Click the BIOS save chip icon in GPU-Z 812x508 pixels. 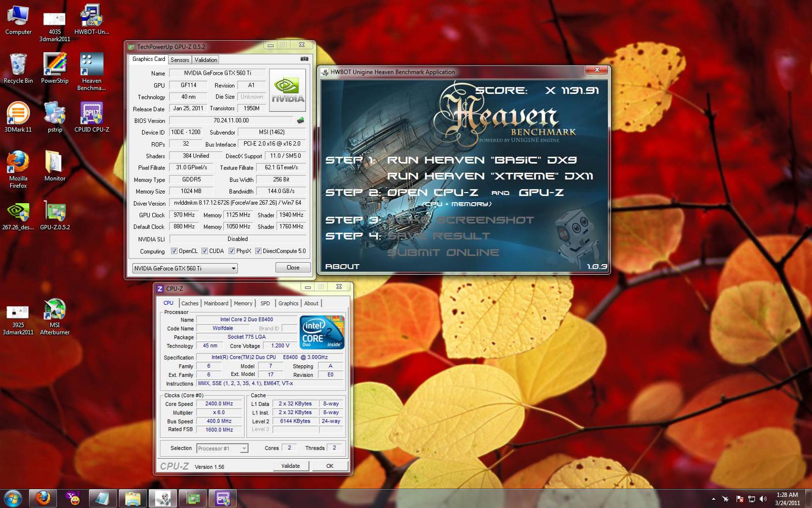[x=300, y=120]
